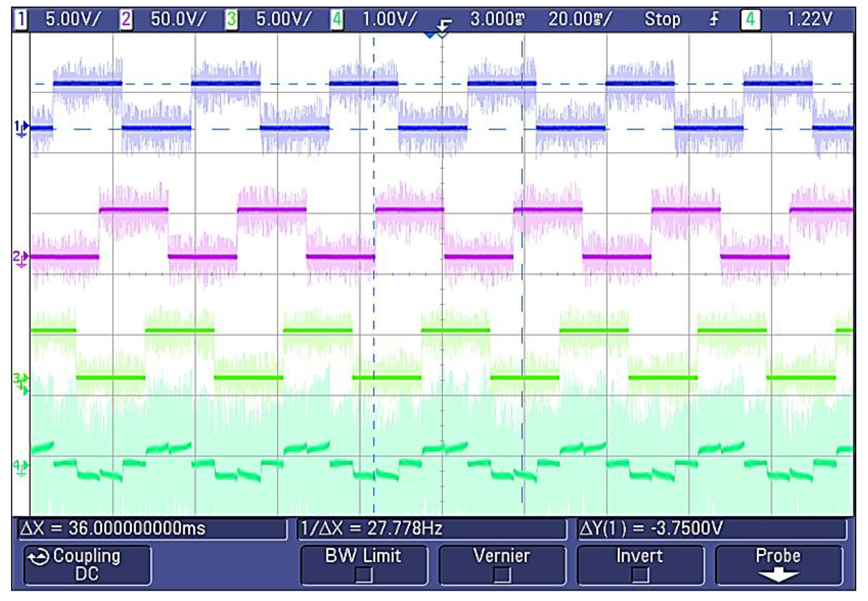Select the channel 1 indicator box

[x=21, y=20]
